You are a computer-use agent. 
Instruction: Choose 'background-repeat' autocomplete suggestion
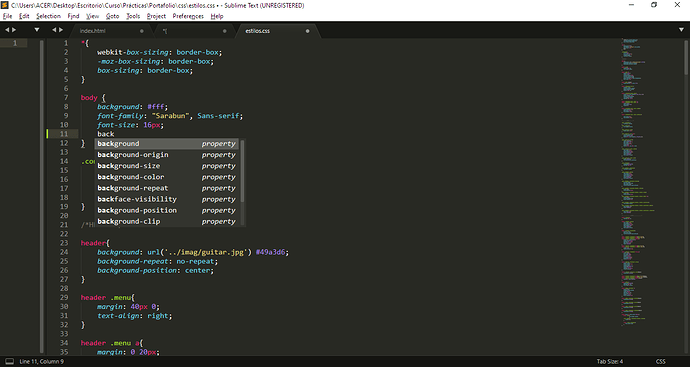coord(167,188)
